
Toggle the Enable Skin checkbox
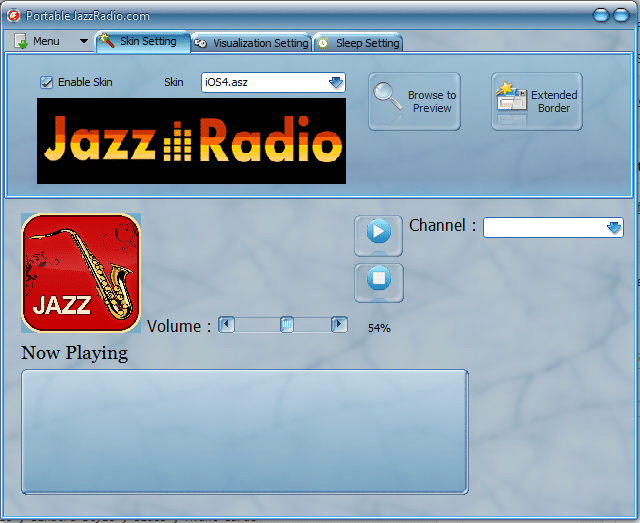pyautogui.click(x=46, y=82)
